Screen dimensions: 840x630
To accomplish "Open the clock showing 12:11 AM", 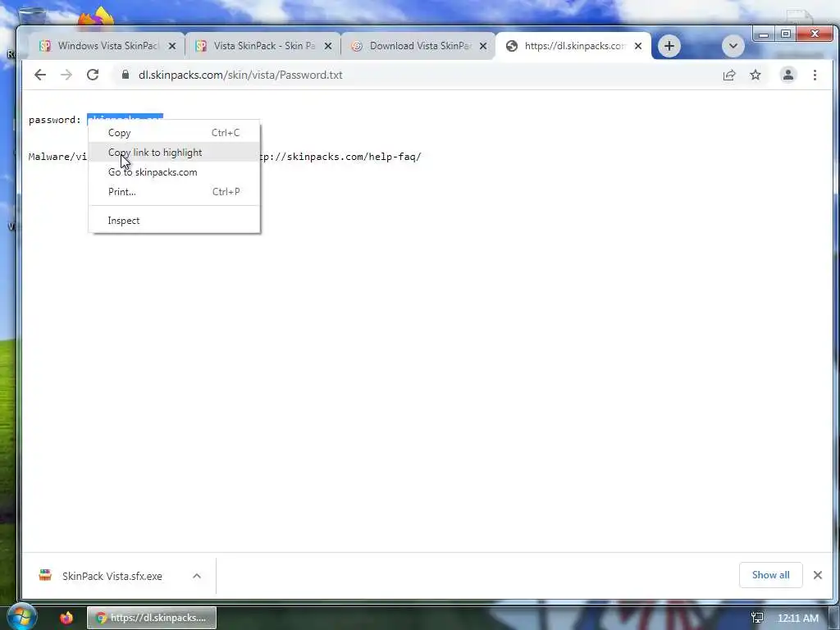I will [798, 619].
